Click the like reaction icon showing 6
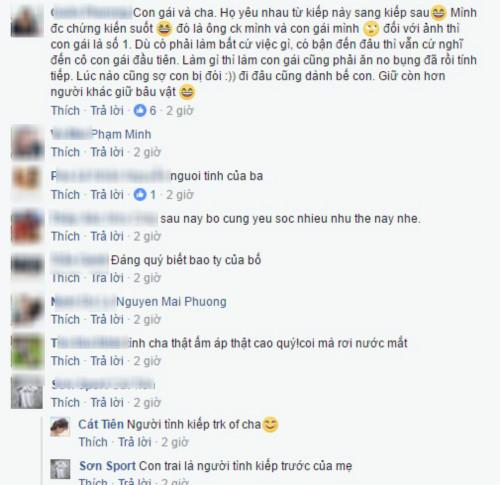The height and width of the screenshot is (485, 500). 140,110
